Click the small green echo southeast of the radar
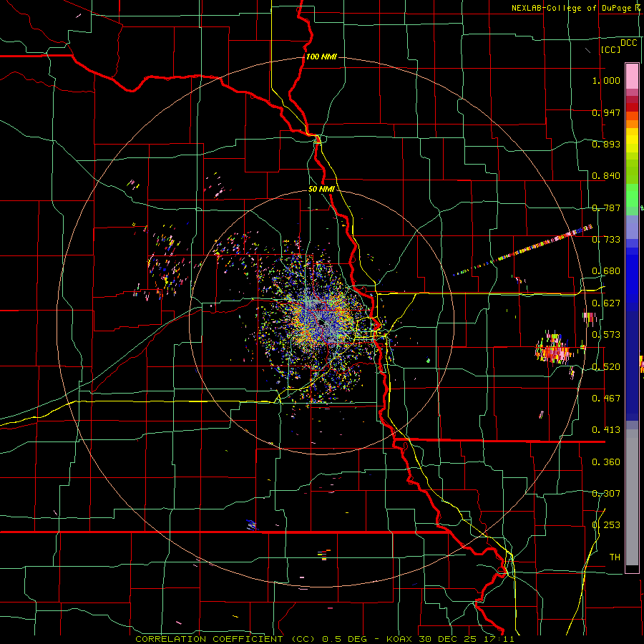This screenshot has width=644, height=644. click(429, 361)
